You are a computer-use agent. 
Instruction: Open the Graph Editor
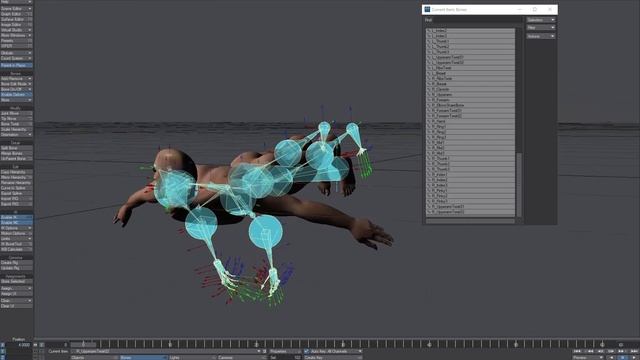click(x=16, y=14)
